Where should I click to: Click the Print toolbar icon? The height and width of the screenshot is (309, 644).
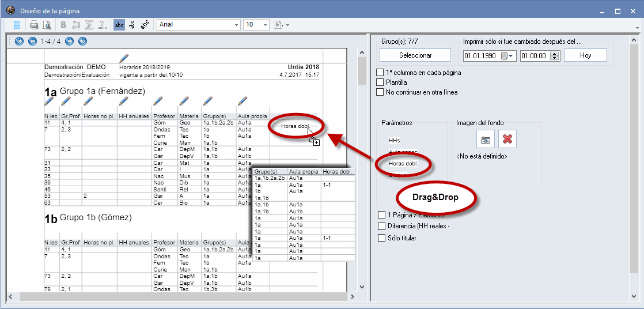[x=34, y=25]
